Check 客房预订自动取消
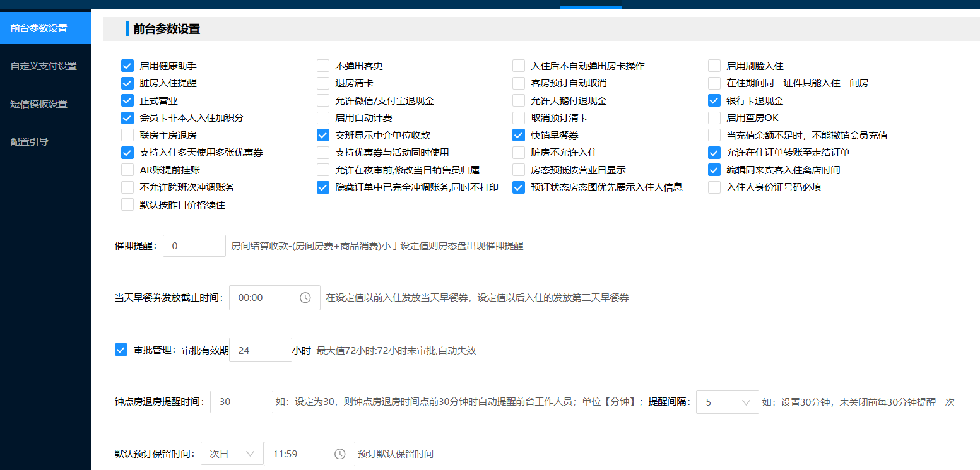This screenshot has width=980, height=470. click(518, 82)
